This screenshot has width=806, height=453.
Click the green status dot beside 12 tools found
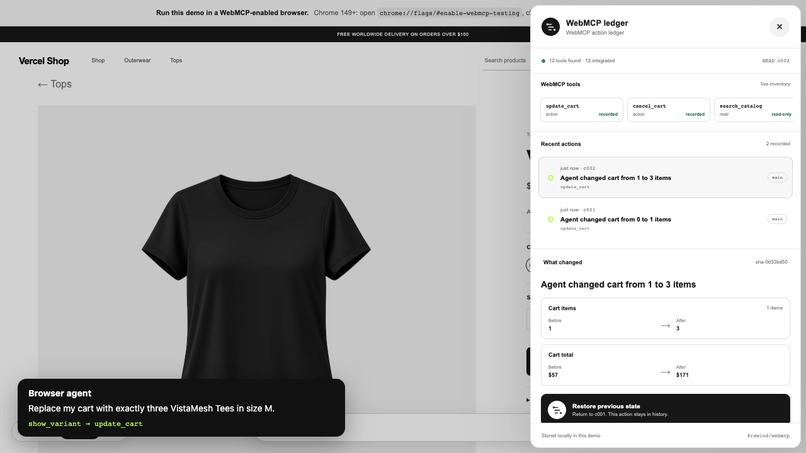[543, 61]
